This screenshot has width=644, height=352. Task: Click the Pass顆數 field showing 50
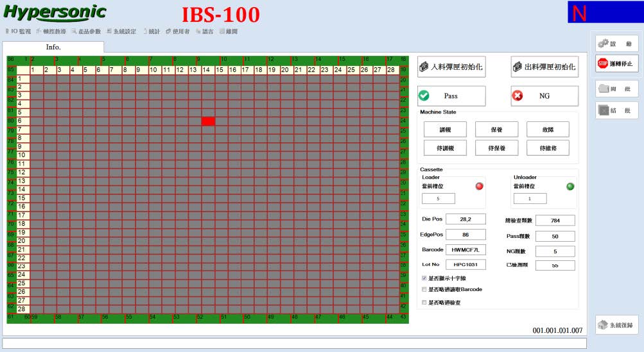[x=555, y=237]
